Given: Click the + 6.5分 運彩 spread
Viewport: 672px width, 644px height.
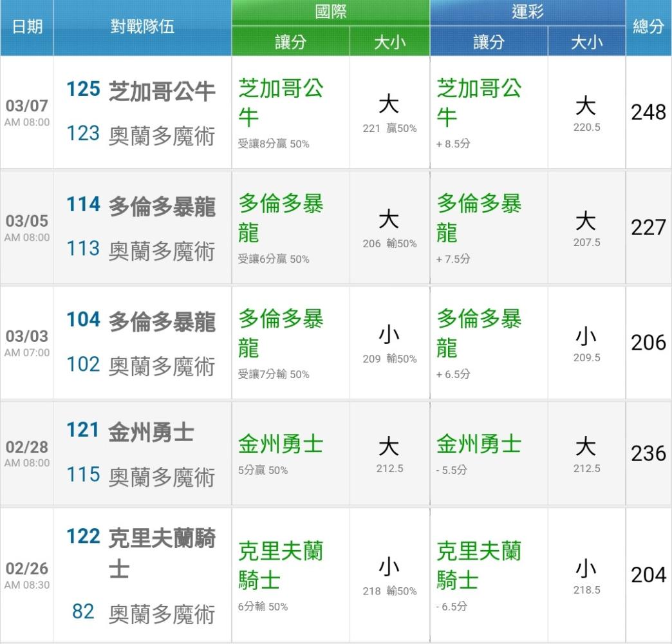Looking at the screenshot, I should tap(453, 374).
